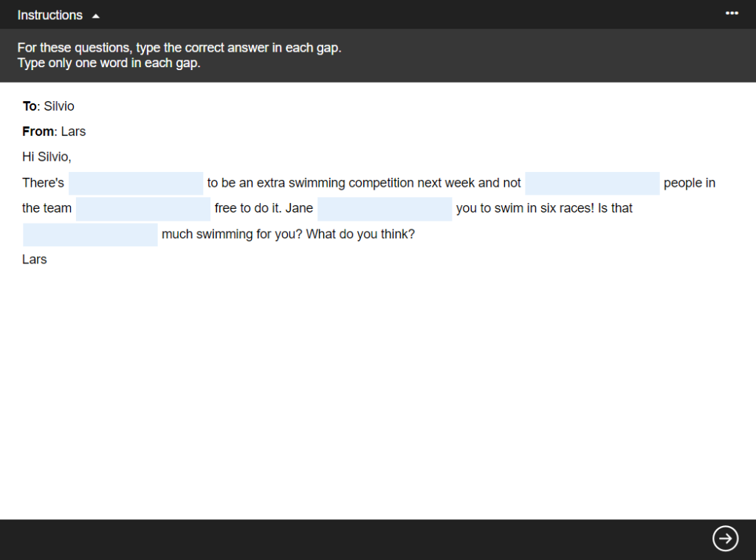Go to next question with arrow button
This screenshot has height=560, width=756.
tap(725, 539)
